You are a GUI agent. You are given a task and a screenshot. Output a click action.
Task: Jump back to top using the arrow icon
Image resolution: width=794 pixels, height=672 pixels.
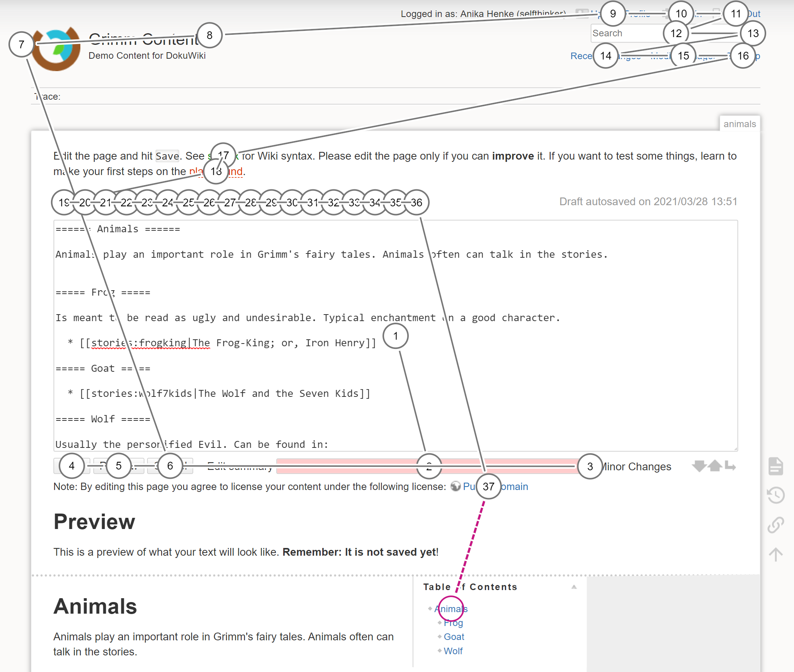click(x=775, y=555)
